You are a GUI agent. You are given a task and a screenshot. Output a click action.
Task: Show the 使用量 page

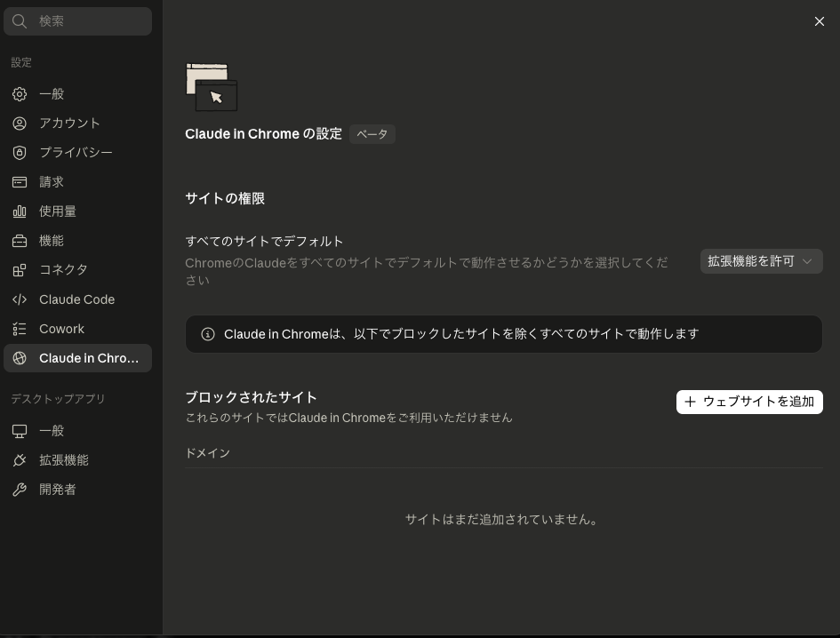77,211
